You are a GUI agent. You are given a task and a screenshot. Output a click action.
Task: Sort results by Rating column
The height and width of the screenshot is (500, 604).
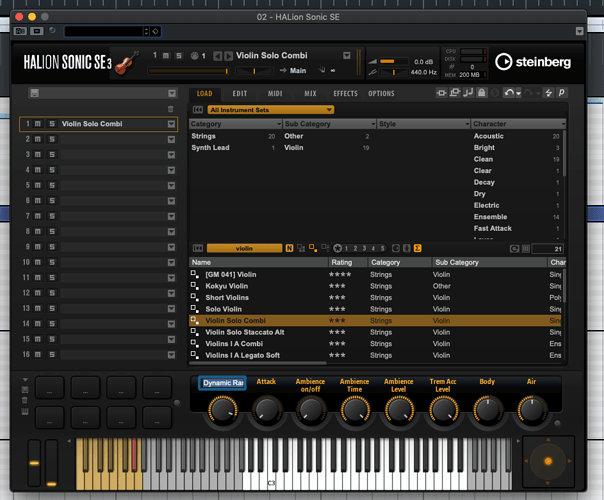348,262
